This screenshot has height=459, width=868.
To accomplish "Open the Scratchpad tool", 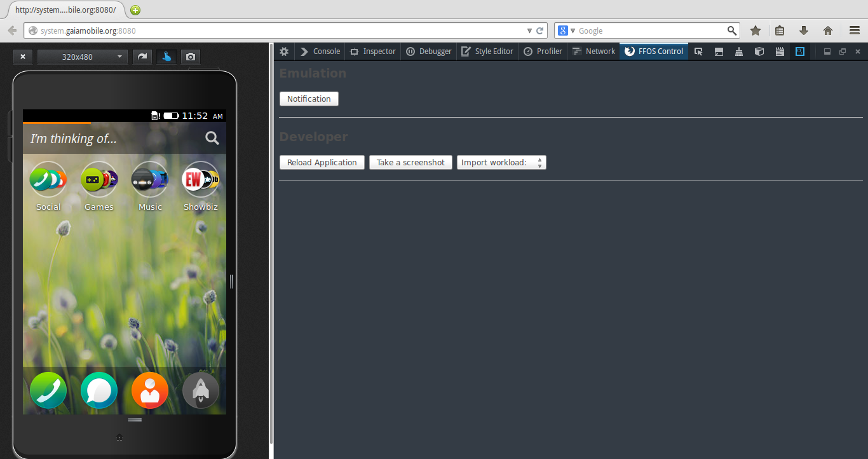I will point(780,51).
